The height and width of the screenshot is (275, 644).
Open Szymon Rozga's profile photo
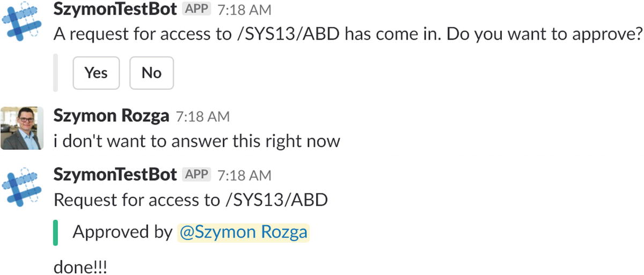22,128
